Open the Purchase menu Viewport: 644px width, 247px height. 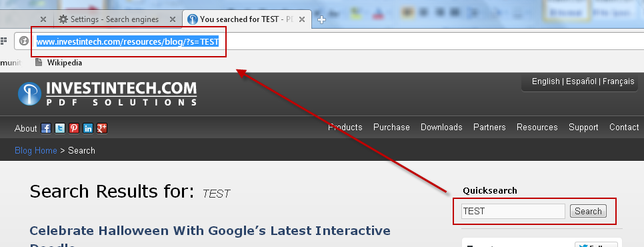point(391,128)
